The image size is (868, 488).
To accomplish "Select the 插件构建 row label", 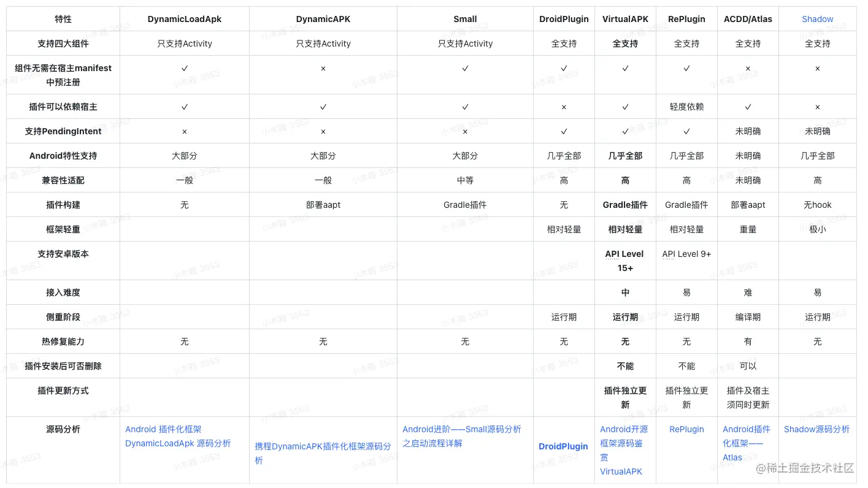I will (63, 205).
